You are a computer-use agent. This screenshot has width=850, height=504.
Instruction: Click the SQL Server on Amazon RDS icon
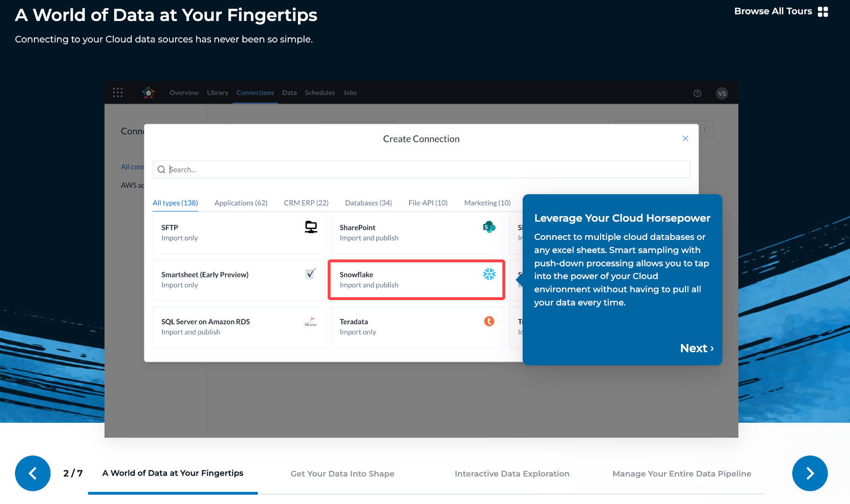(x=310, y=322)
